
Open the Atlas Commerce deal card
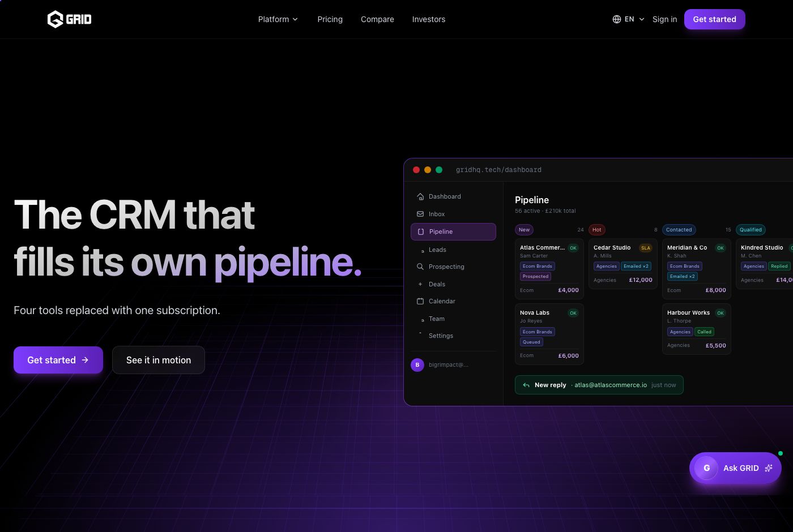(549, 269)
